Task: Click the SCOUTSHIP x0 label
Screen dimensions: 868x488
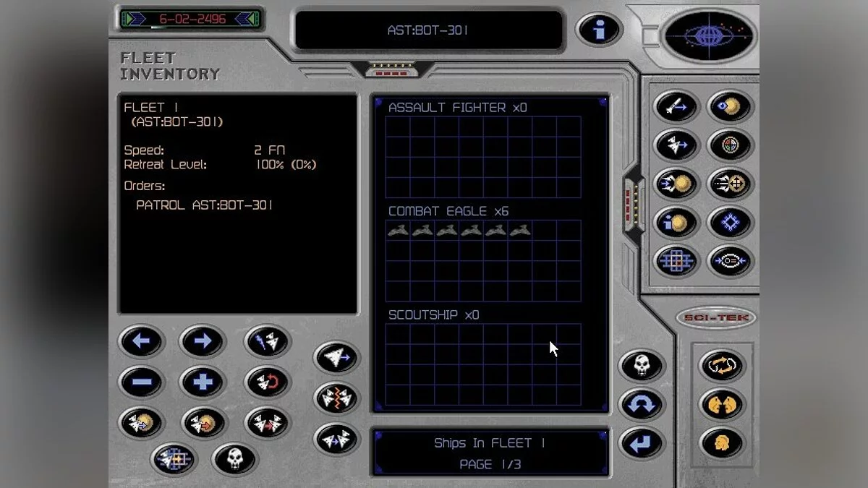Action: point(434,314)
